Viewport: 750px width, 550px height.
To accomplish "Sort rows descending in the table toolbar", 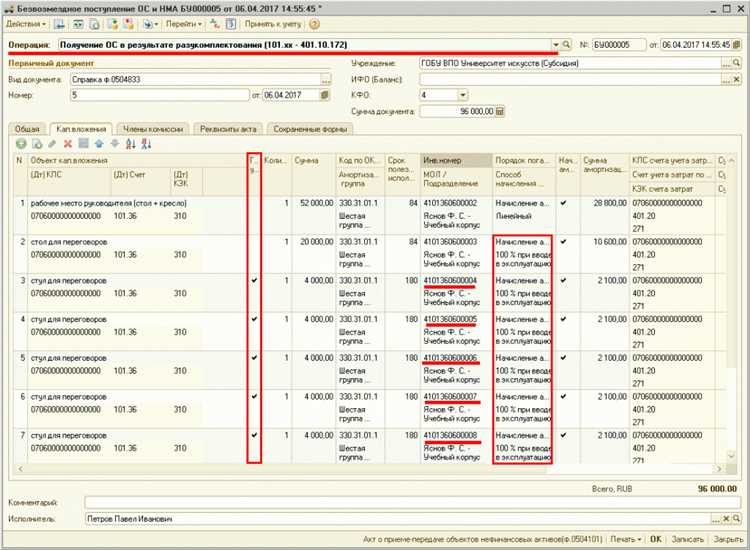I will [x=146, y=143].
